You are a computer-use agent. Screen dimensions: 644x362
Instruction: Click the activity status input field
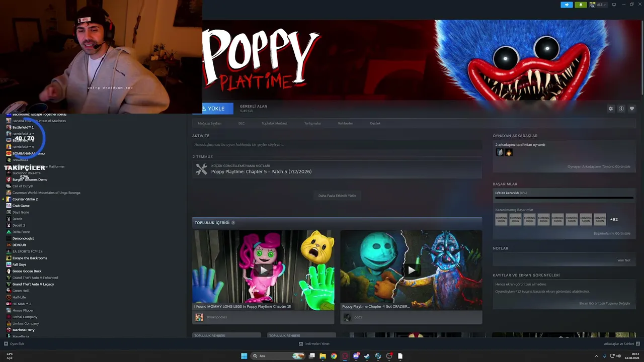click(x=337, y=144)
